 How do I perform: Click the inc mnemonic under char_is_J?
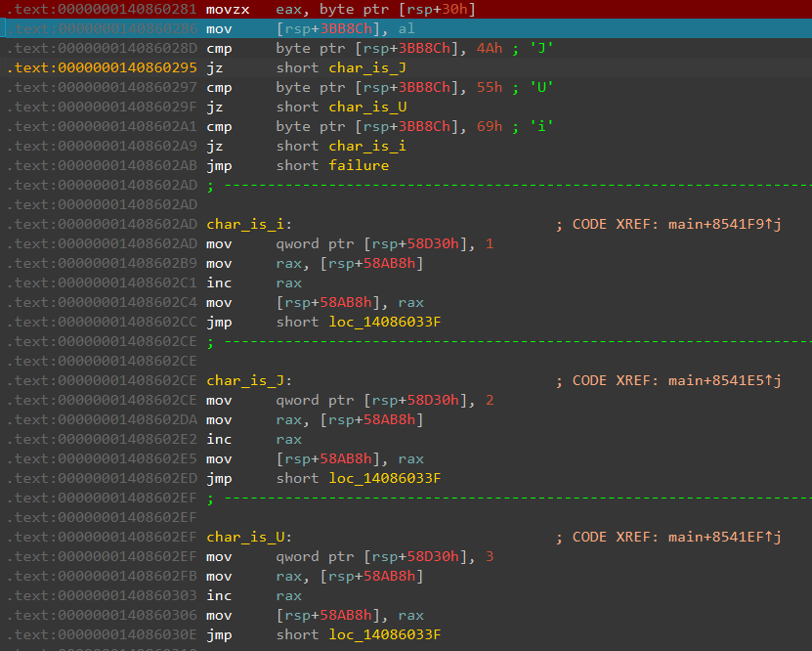218,439
